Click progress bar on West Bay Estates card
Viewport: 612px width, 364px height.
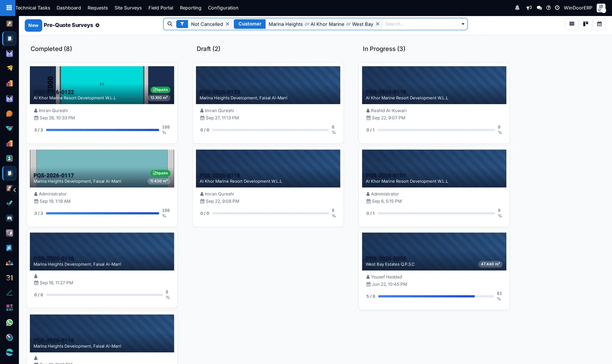click(436, 296)
